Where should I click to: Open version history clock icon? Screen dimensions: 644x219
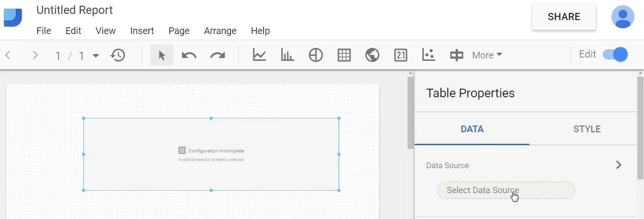tap(118, 55)
